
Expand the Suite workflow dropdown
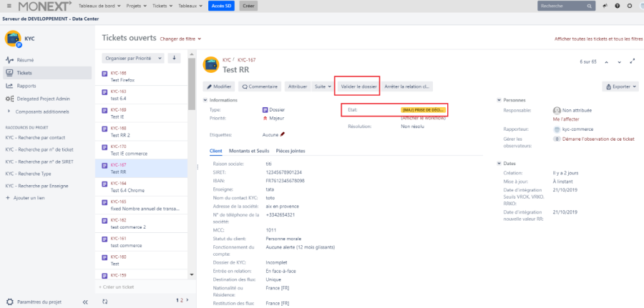coord(323,86)
